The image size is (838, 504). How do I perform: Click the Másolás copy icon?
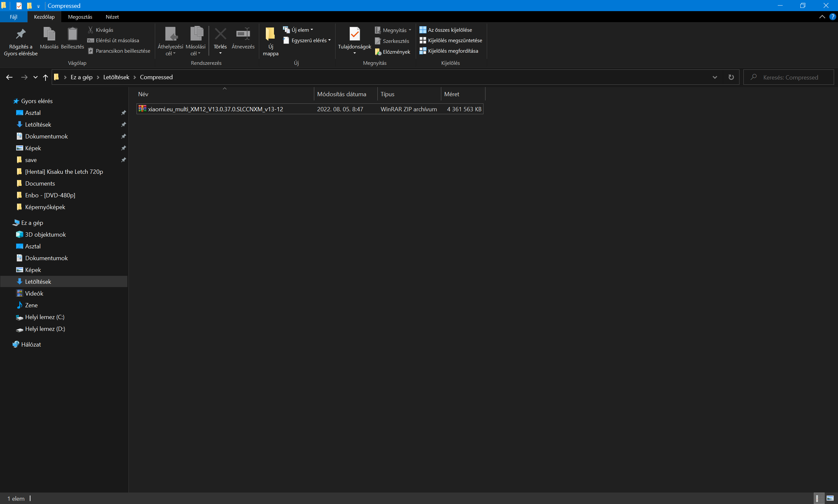pos(49,34)
